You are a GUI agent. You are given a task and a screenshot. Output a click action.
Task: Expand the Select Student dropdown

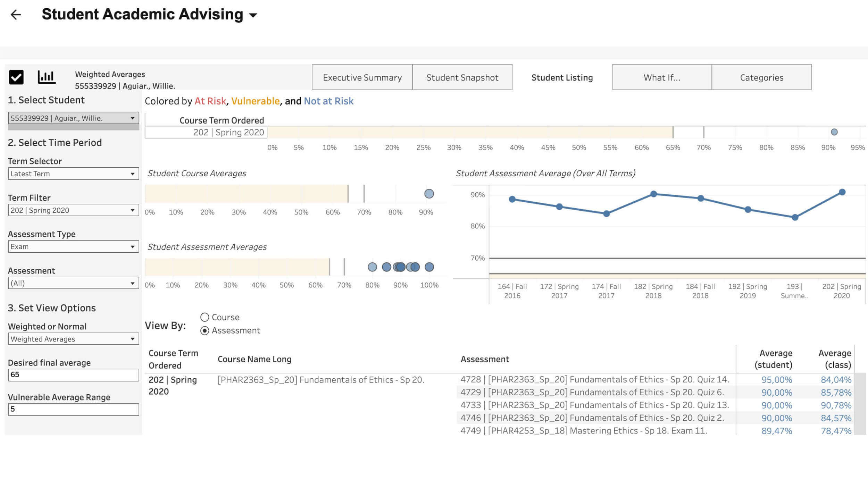pyautogui.click(x=73, y=118)
